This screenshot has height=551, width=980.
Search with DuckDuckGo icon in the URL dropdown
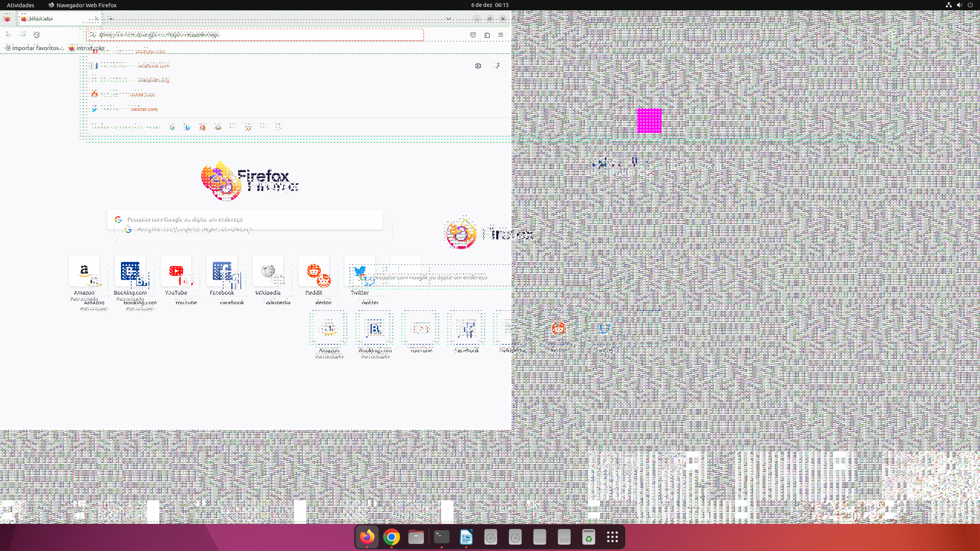pyautogui.click(x=203, y=127)
